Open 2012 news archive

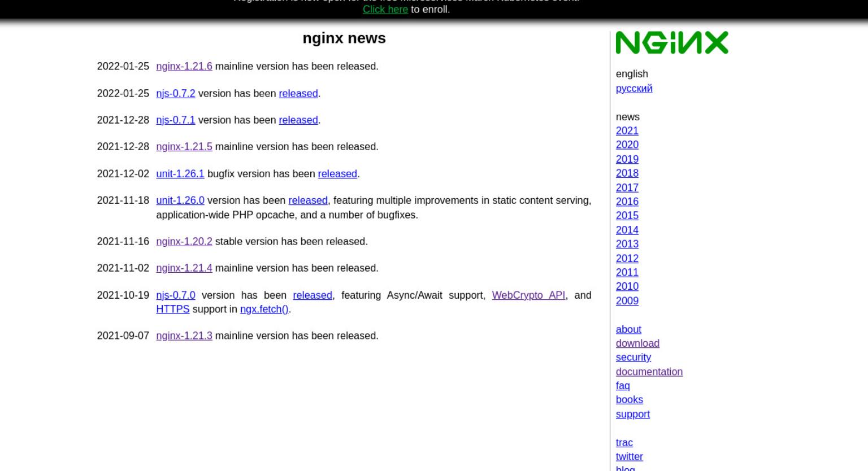(627, 258)
